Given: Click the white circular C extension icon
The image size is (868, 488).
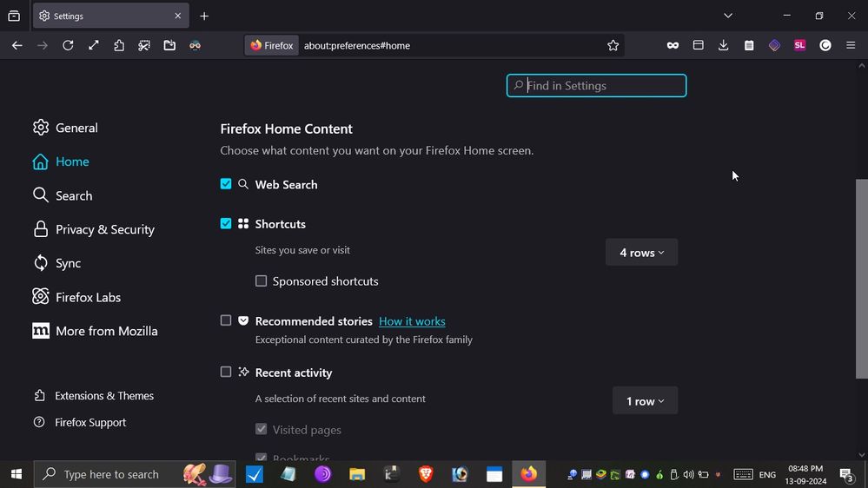Looking at the screenshot, I should (x=825, y=45).
